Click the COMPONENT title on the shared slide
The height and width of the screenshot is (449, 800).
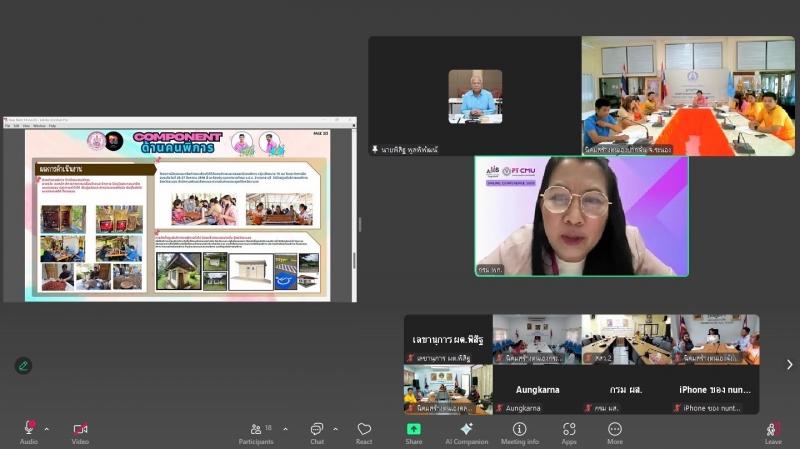pos(178,137)
